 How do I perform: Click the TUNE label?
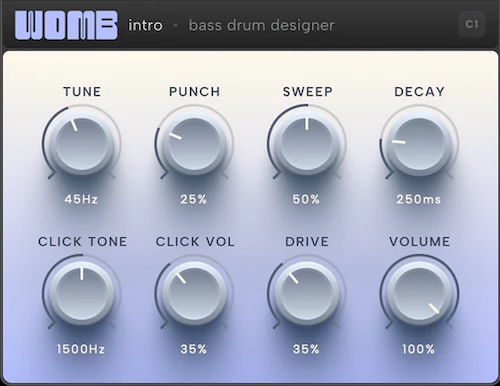pos(82,92)
